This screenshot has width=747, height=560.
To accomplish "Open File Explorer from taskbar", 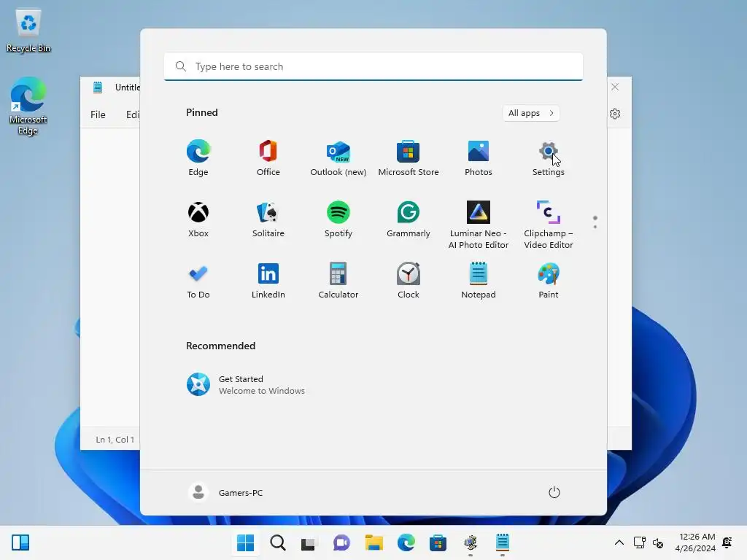I will pos(374,542).
